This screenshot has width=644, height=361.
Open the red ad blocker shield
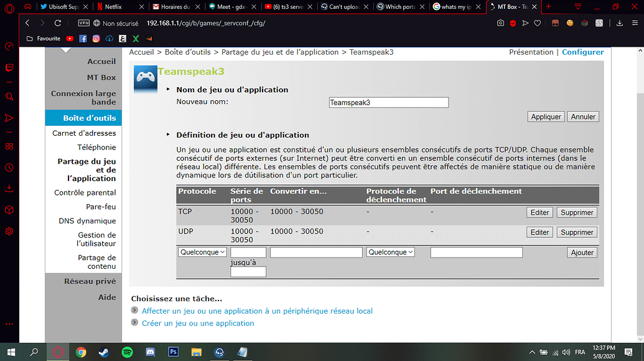[513, 24]
